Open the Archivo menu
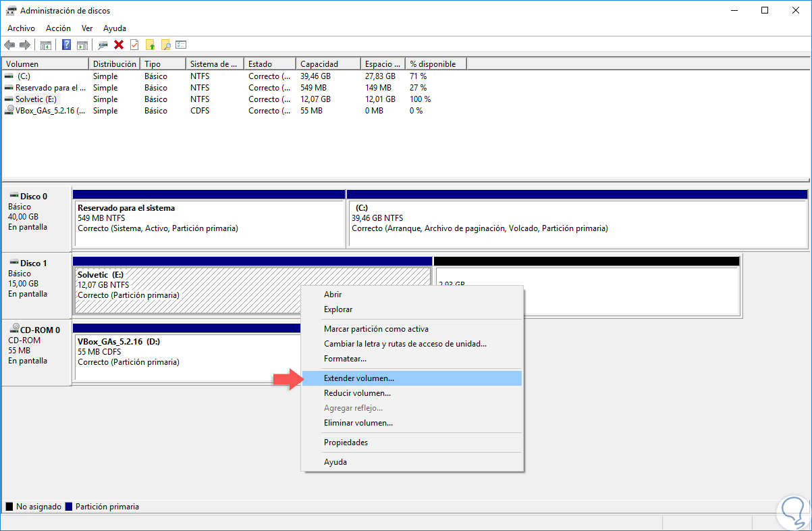Screen dimensions: 812x531 pyautogui.click(x=21, y=28)
